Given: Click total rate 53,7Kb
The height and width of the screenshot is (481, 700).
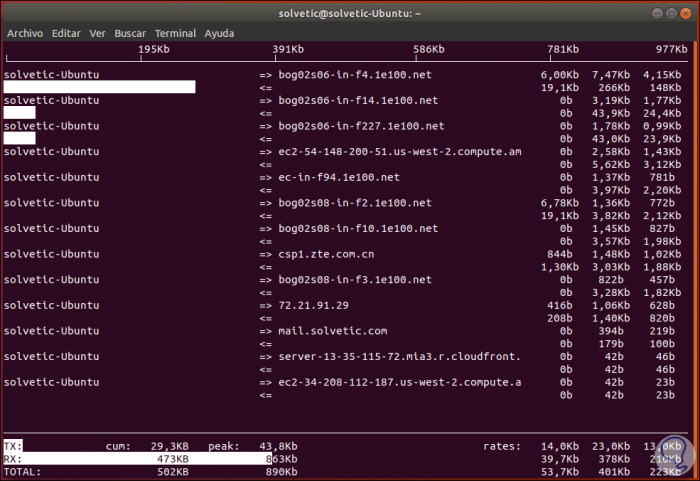Looking at the screenshot, I should pyautogui.click(x=560, y=472).
